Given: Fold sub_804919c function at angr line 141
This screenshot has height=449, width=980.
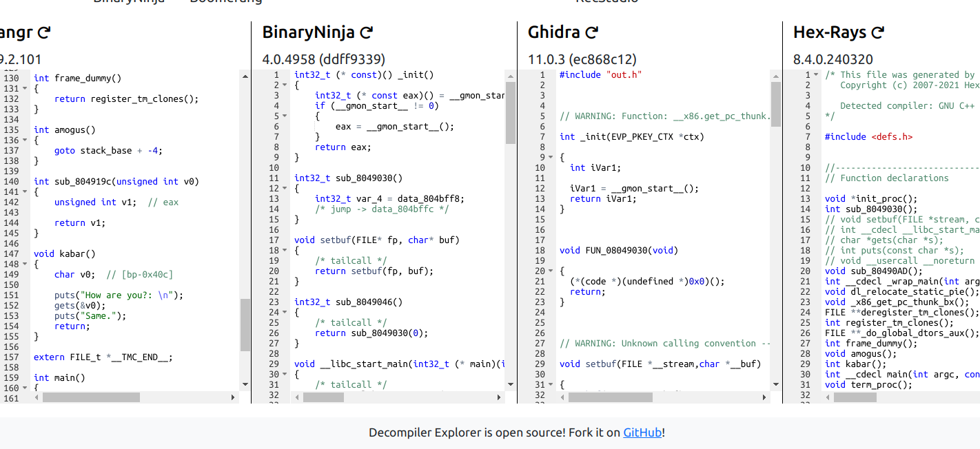Looking at the screenshot, I should pos(25,192).
